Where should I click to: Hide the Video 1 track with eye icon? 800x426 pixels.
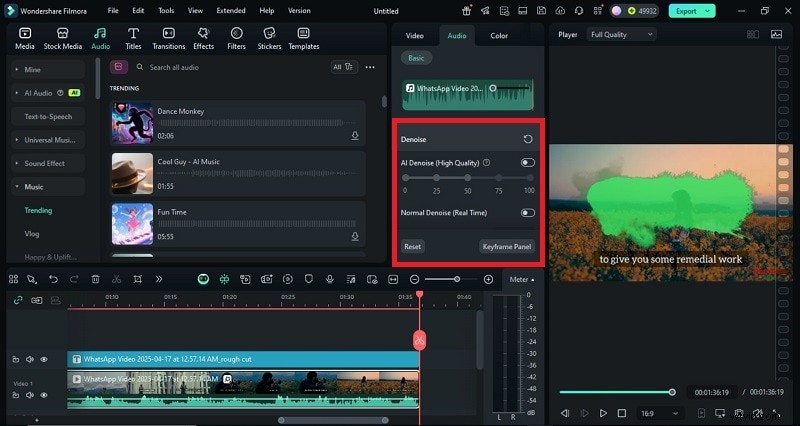[x=44, y=395]
